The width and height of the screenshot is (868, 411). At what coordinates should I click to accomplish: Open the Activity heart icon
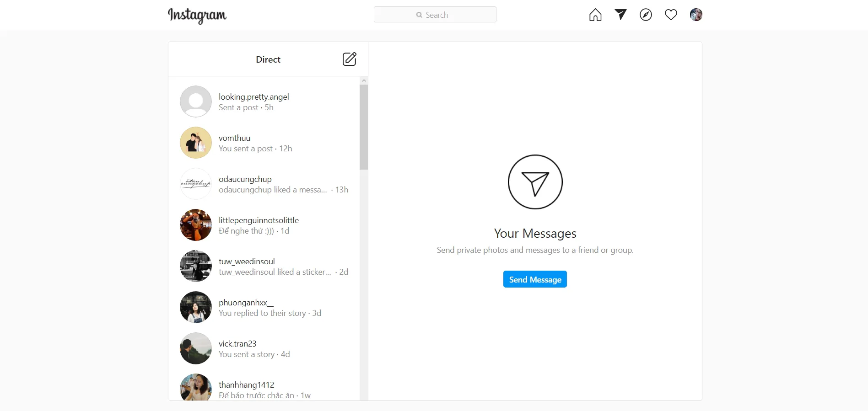[671, 15]
